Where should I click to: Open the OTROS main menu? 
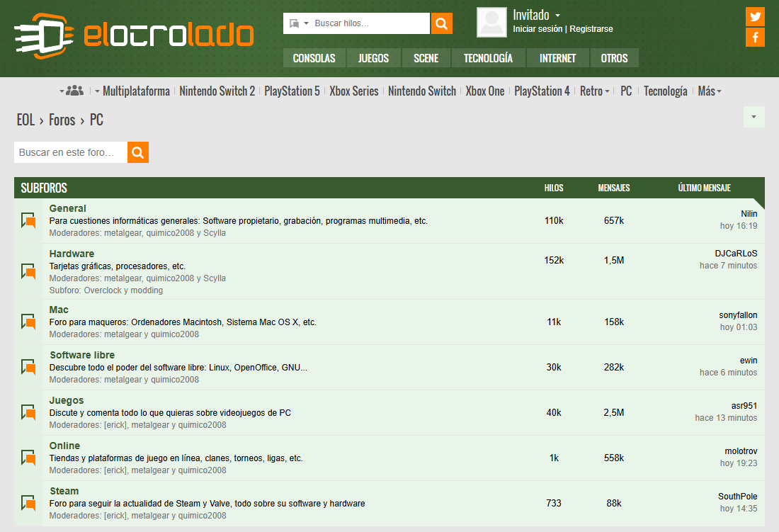pos(614,58)
